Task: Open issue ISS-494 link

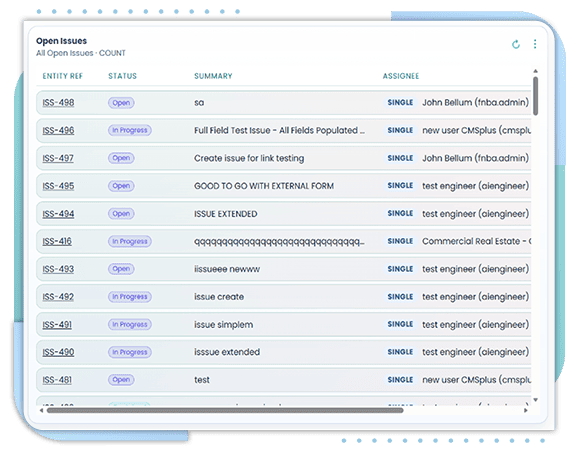Action: click(58, 214)
